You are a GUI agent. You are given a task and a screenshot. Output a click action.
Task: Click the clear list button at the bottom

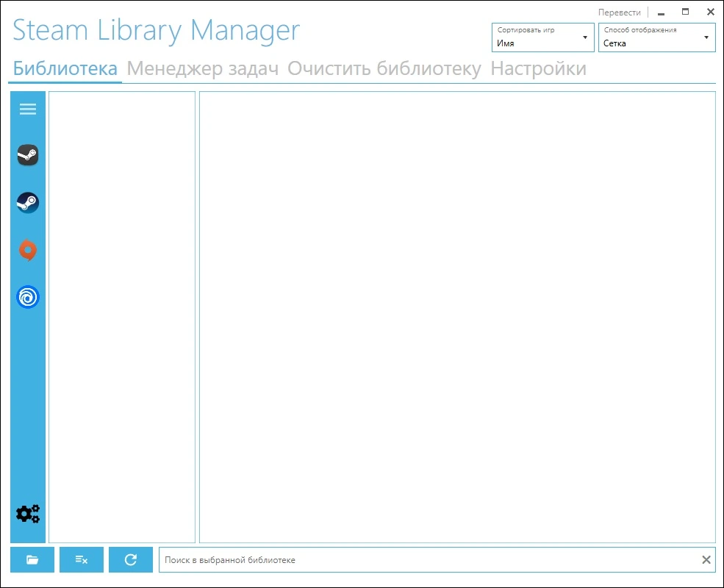[x=82, y=560]
